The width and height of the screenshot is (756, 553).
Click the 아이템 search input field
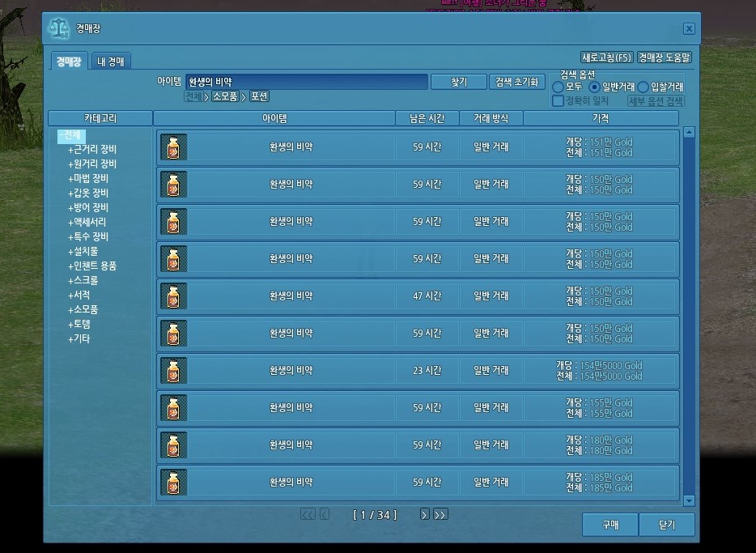tap(306, 82)
